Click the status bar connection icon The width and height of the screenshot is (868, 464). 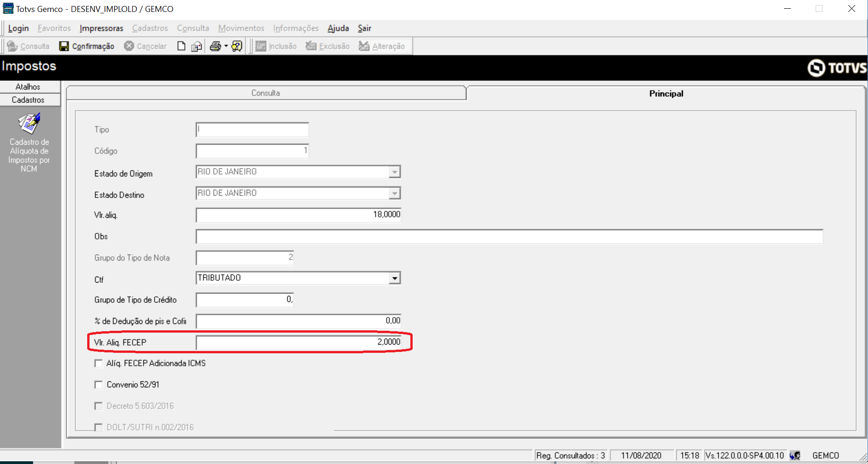795,456
